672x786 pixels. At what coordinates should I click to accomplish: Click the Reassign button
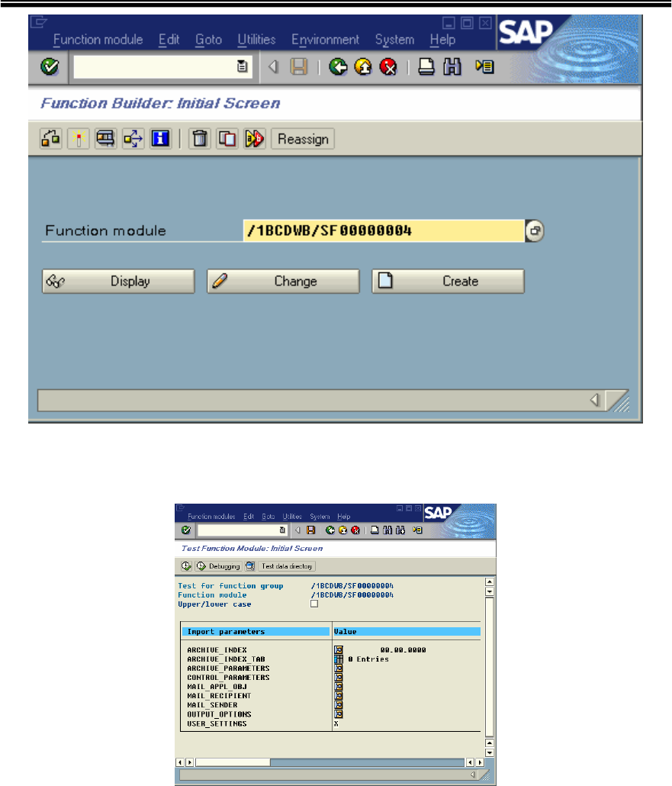(x=303, y=139)
